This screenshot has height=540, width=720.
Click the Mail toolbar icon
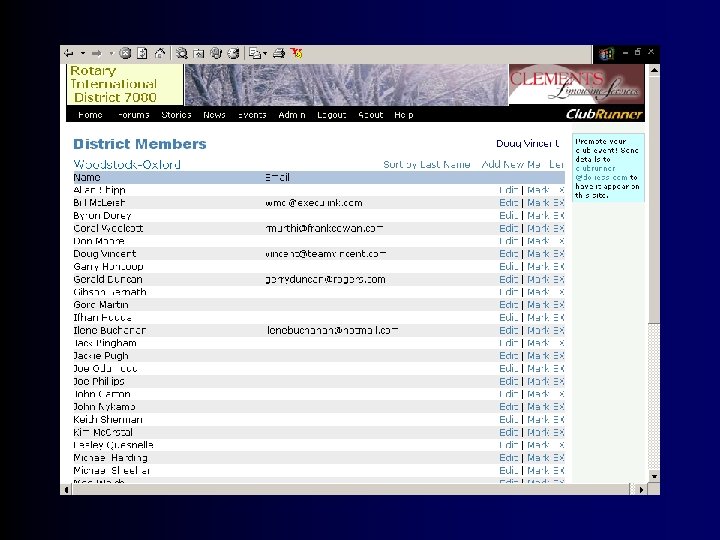(x=254, y=54)
